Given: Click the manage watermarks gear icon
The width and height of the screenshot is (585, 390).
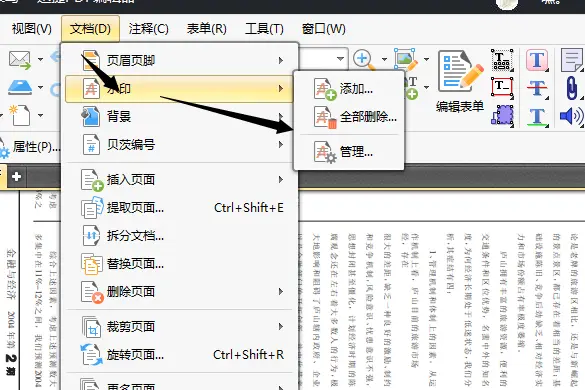Looking at the screenshot, I should point(325,152).
